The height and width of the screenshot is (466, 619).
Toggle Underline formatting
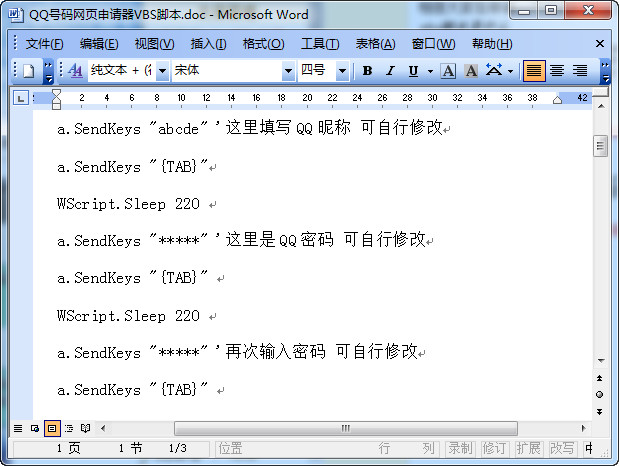(413, 71)
